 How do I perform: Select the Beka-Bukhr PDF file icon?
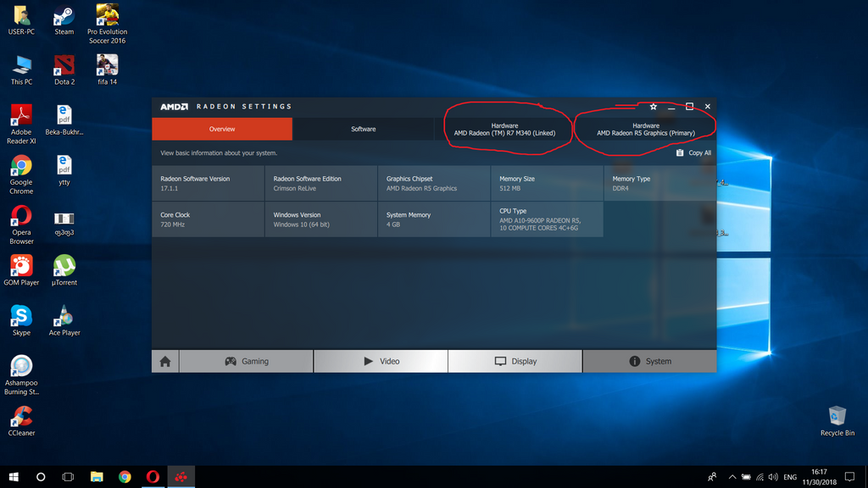click(64, 120)
